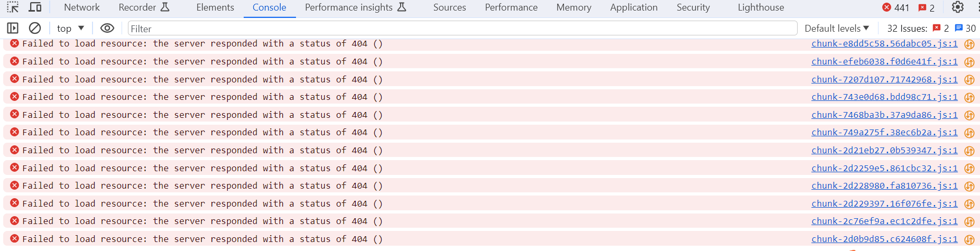Click the live expression eye icon
The width and height of the screenshot is (980, 251).
(x=107, y=28)
